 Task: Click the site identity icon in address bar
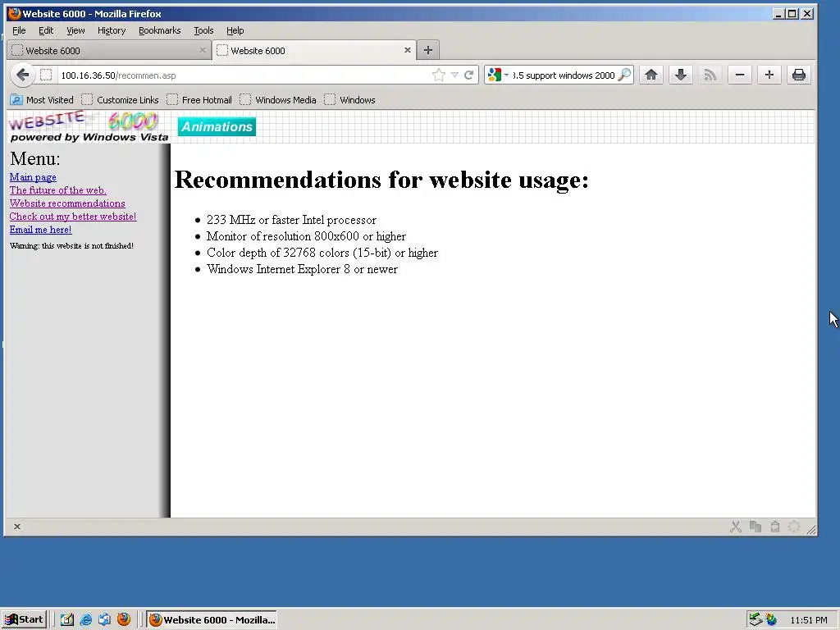[x=46, y=75]
